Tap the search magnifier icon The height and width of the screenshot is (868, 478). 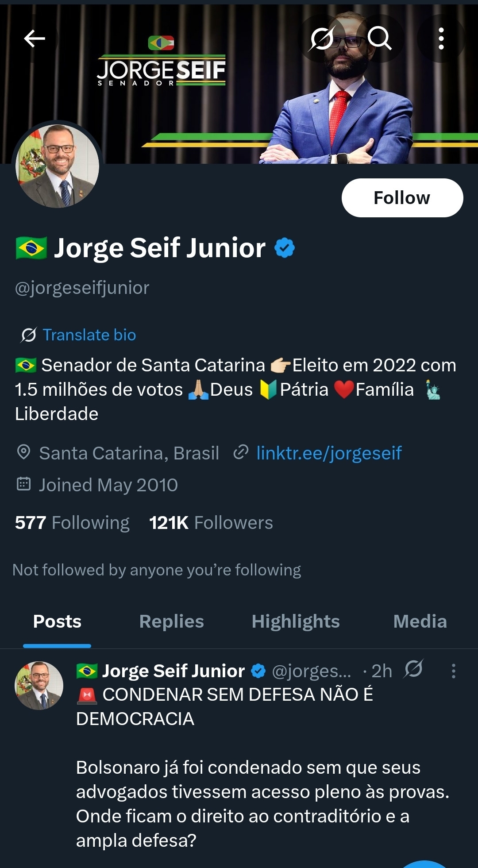pyautogui.click(x=379, y=39)
